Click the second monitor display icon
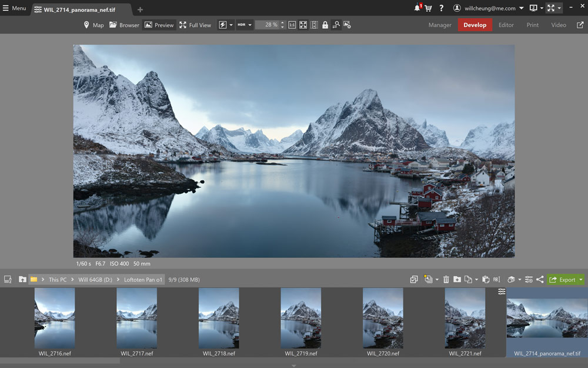The width and height of the screenshot is (588, 368). pos(533,8)
